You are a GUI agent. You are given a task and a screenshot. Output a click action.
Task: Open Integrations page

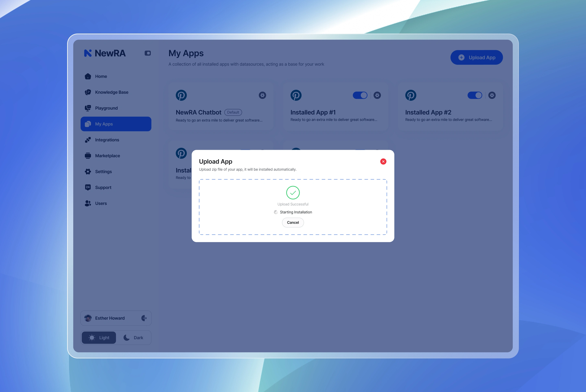(116, 140)
